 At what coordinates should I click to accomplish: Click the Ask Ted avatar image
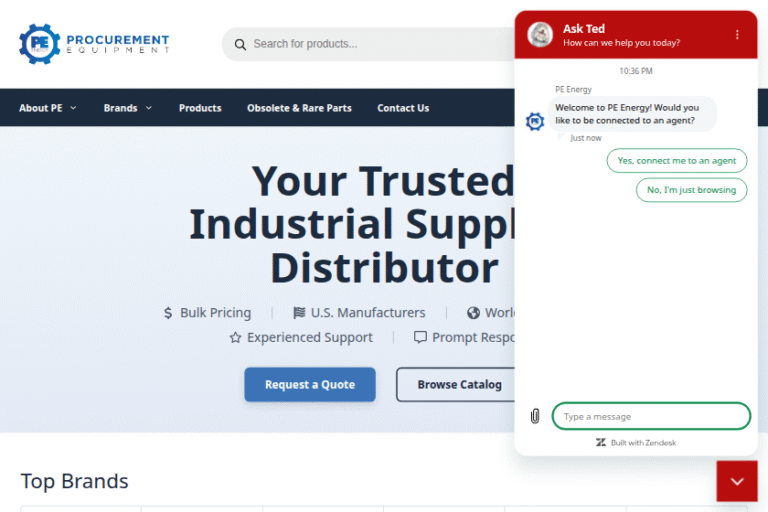tap(540, 35)
